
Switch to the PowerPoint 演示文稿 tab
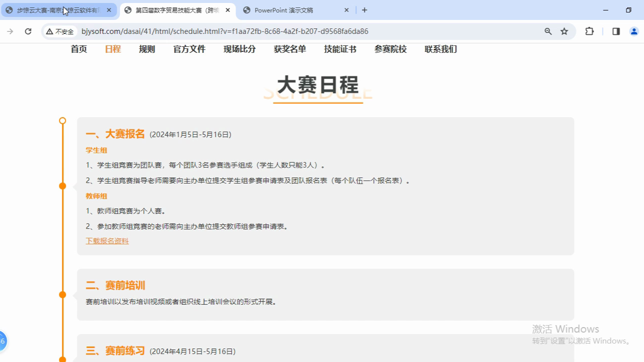[297, 10]
